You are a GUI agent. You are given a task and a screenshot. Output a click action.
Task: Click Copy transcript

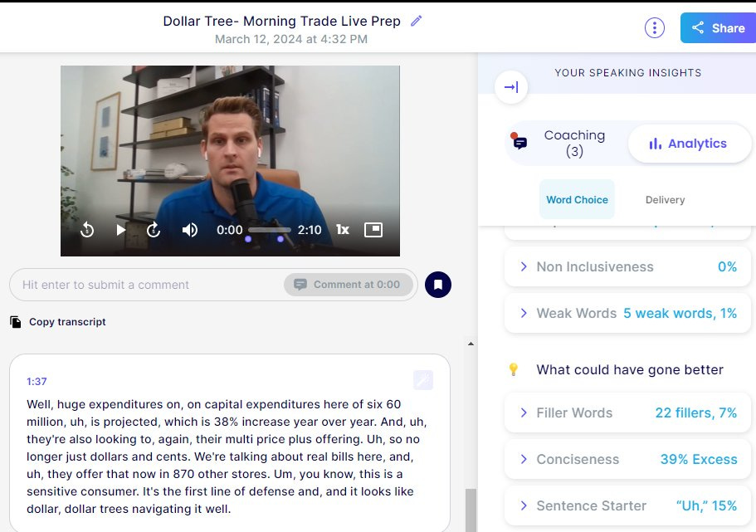58,322
